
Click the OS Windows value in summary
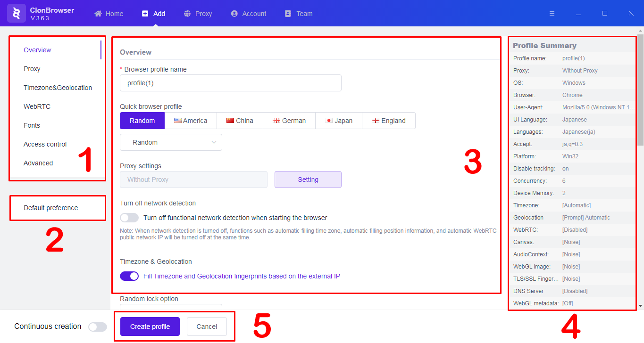coord(574,83)
